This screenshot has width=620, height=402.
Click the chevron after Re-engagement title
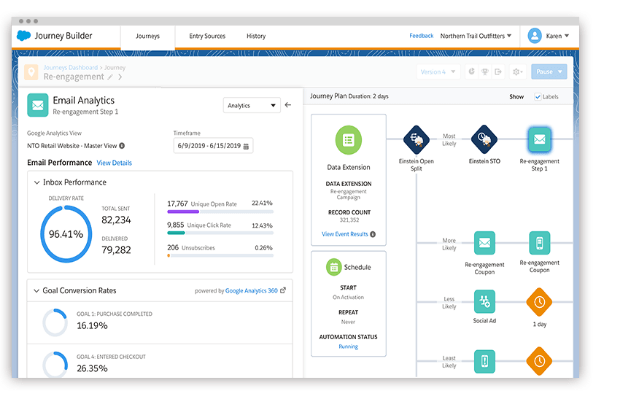tap(120, 77)
